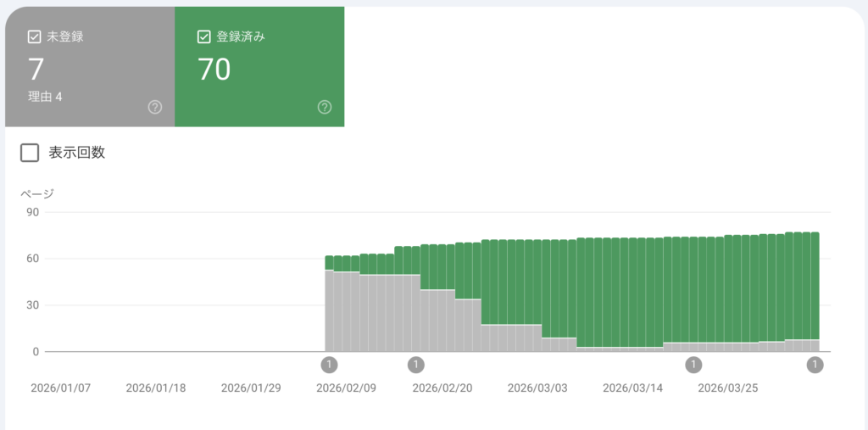
Task: Click annotation marker above the 2026/02/09 label
Action: [329, 365]
